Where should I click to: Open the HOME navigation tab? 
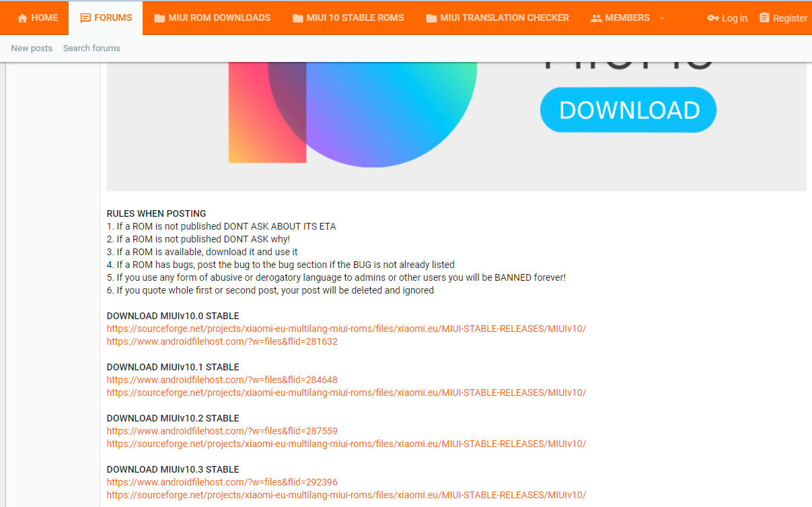(38, 18)
